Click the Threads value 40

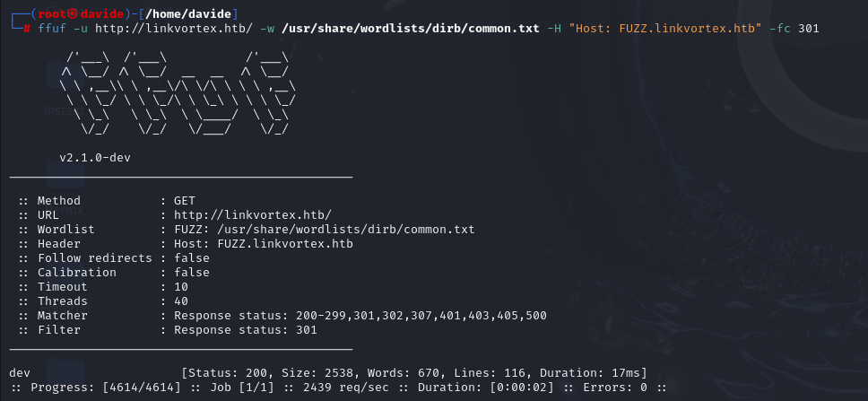point(181,301)
